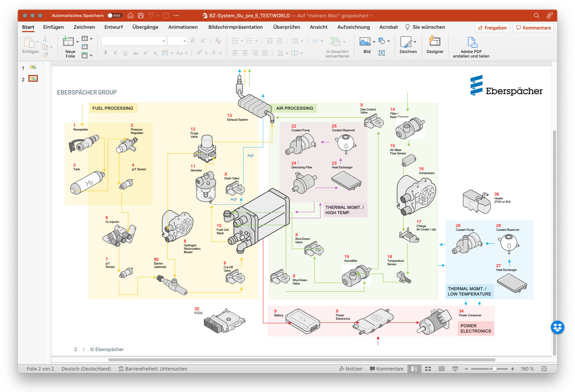Image resolution: width=575 pixels, height=392 pixels.
Task: Insert picture via Bild icon
Action: pos(365,41)
